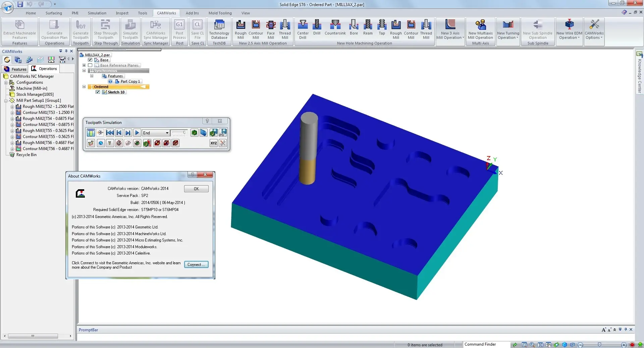Save simulation image as JPG
Screen dimensions: 644x348
223,133
